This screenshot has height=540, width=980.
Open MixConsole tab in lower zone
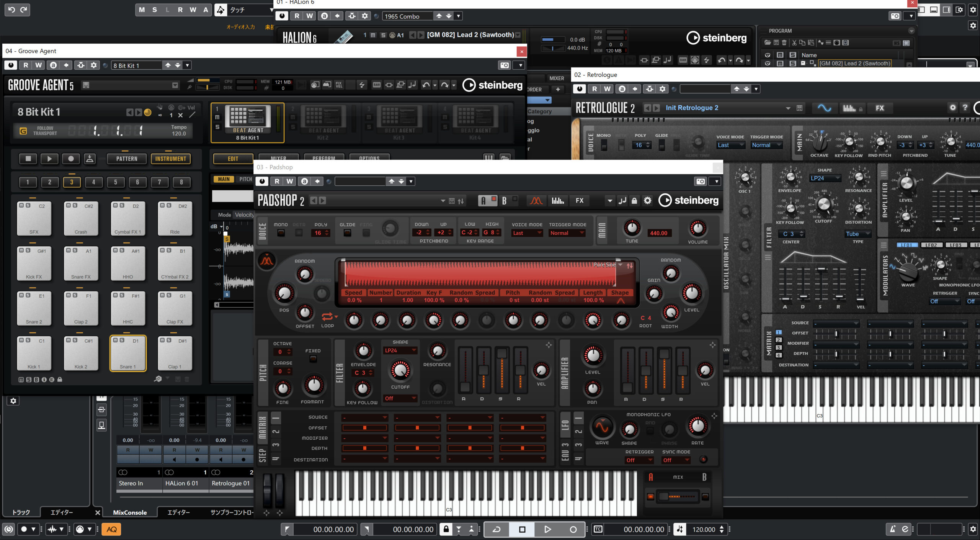130,512
